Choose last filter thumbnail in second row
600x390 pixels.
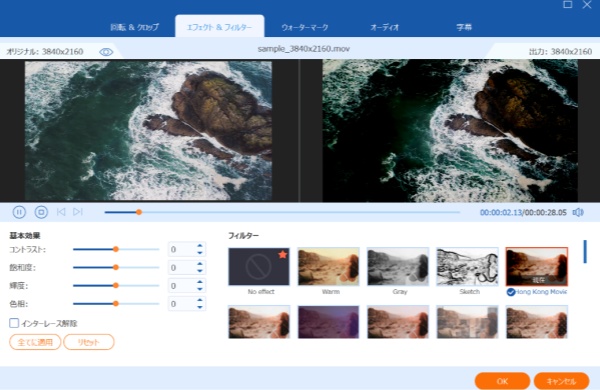(x=537, y=322)
